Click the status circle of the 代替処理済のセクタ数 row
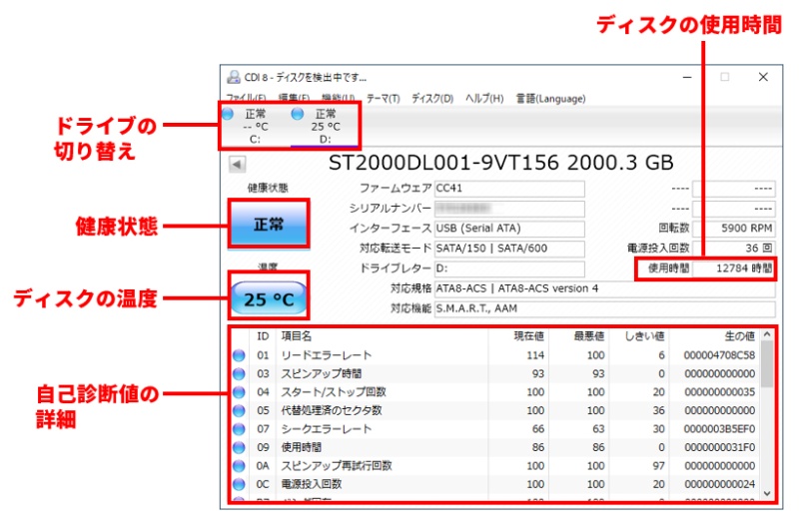This screenshot has height=532, width=799. click(x=240, y=410)
